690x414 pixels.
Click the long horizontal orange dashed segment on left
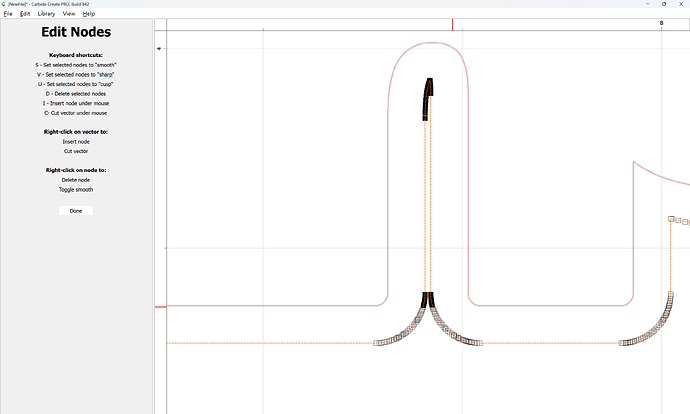(x=270, y=343)
